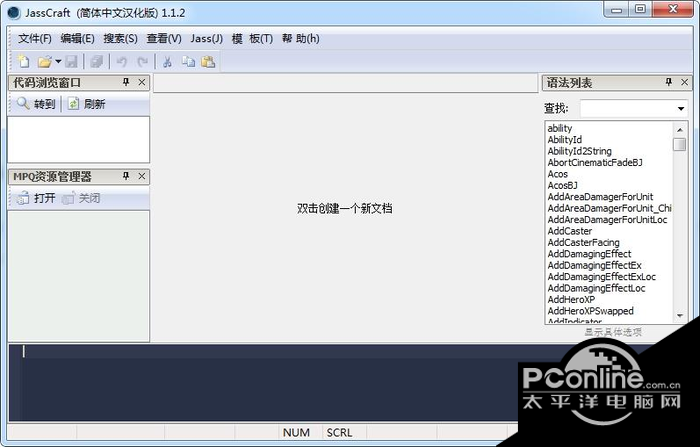The height and width of the screenshot is (447, 700).
Task: Maximize the JassCraft window
Action: [640, 9]
